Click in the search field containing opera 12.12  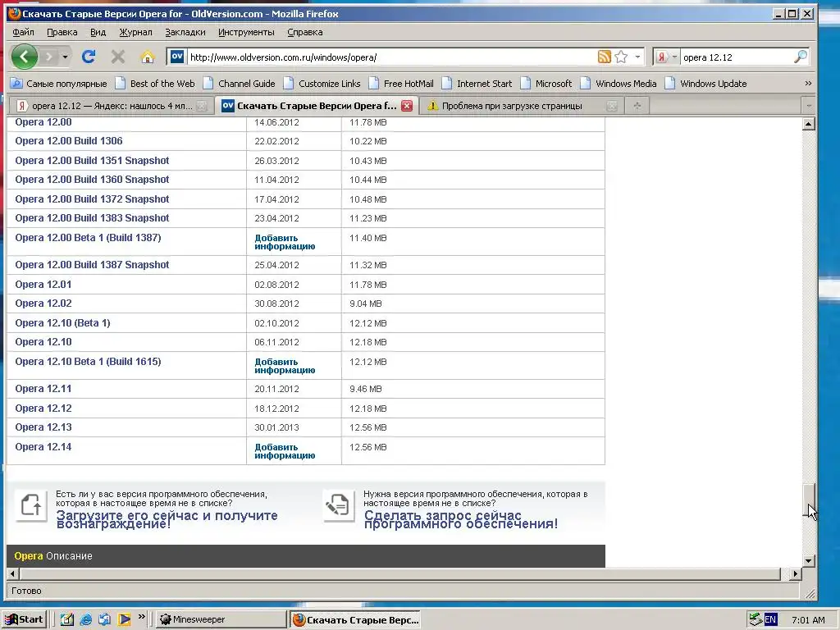click(x=735, y=57)
